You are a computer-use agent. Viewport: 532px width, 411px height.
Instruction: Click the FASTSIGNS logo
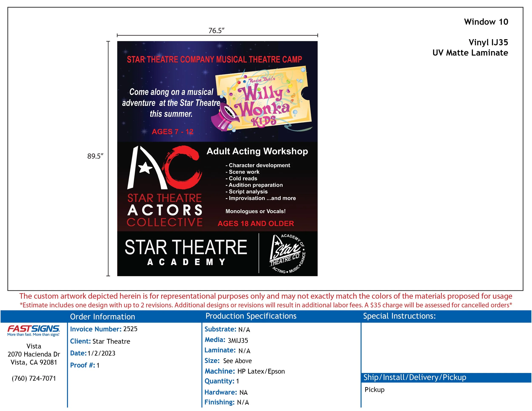[33, 330]
